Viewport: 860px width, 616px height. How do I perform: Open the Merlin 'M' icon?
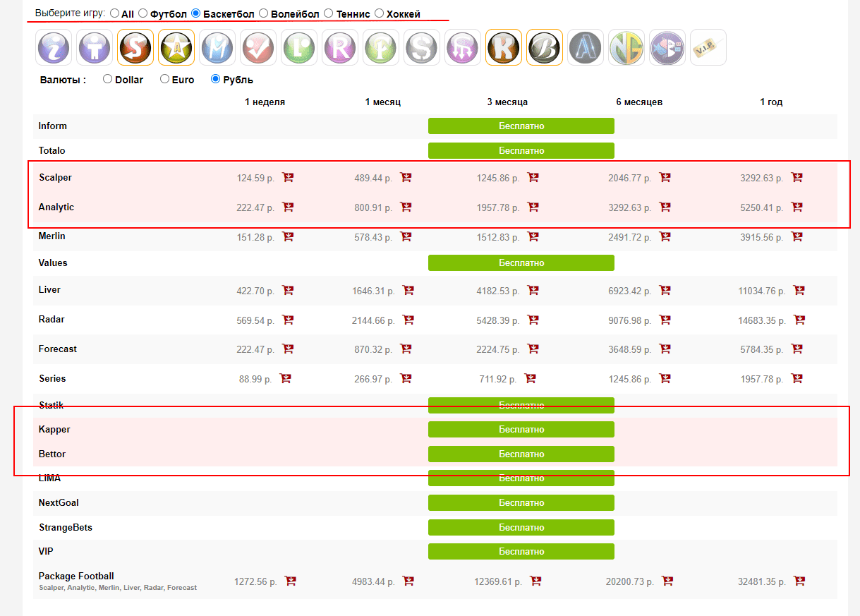click(217, 47)
